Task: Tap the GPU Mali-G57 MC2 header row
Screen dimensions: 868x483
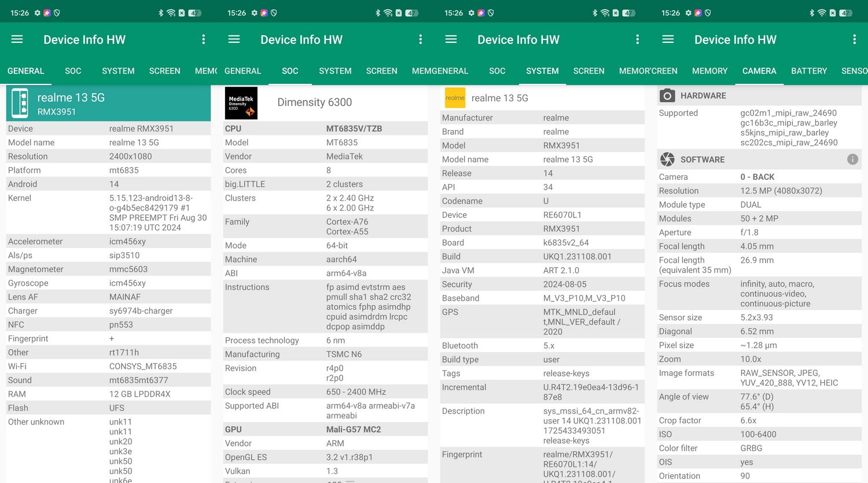Action: point(325,429)
